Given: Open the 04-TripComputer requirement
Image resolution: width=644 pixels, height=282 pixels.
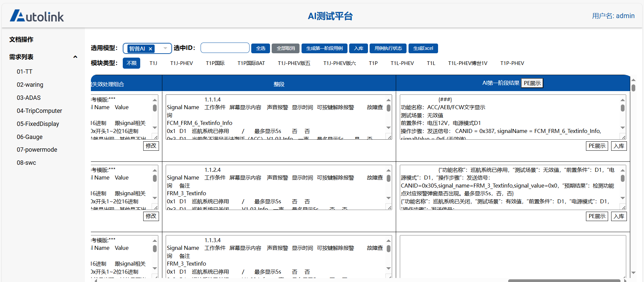Looking at the screenshot, I should click(39, 111).
